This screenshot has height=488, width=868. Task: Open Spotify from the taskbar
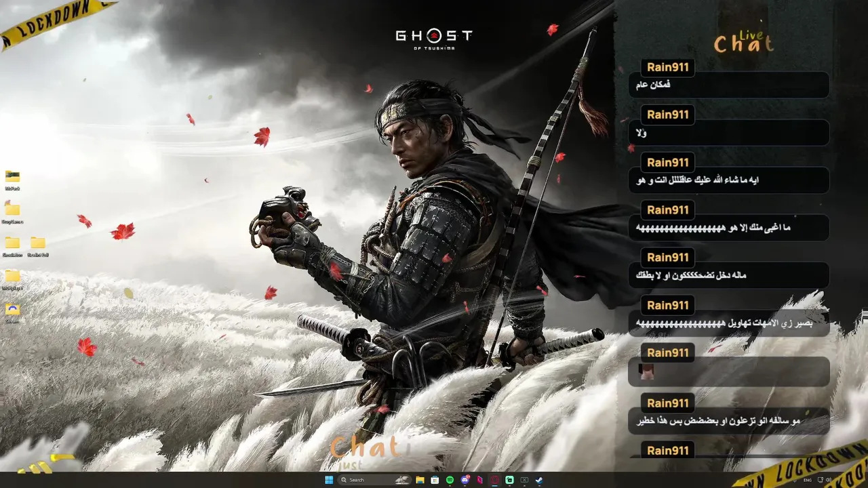(450, 480)
